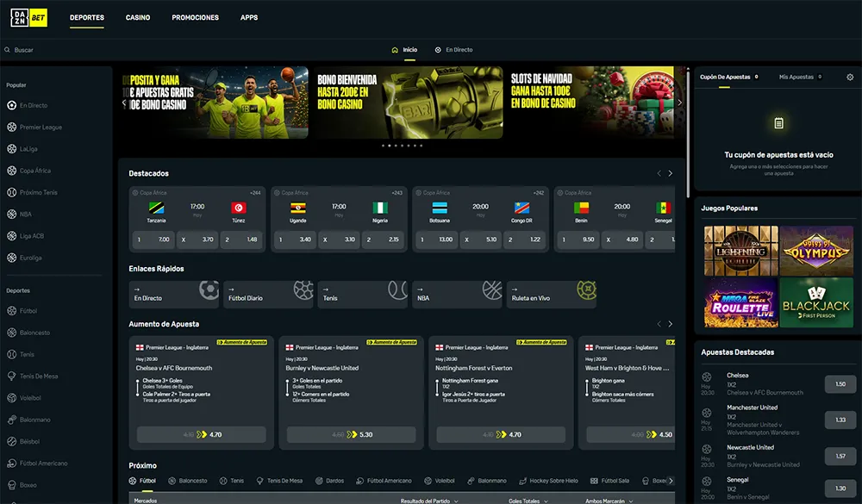This screenshot has height=504, width=862.
Task: Click Nigeria flag in Destacados
Action: [x=380, y=208]
